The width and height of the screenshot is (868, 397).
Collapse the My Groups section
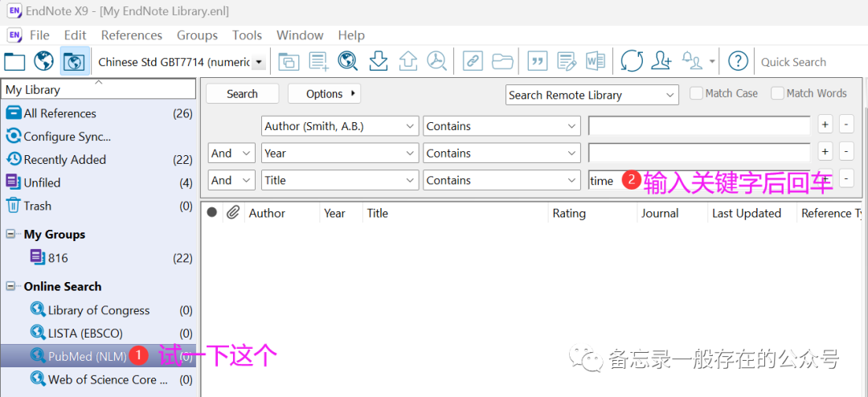point(10,234)
